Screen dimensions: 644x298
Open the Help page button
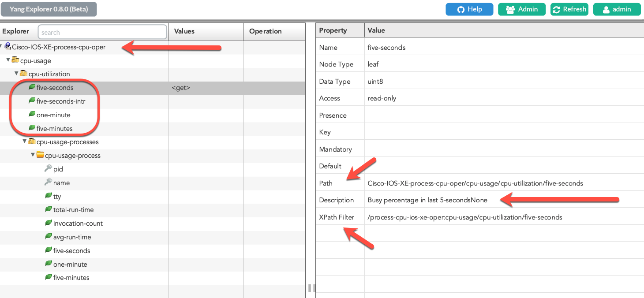(x=469, y=9)
